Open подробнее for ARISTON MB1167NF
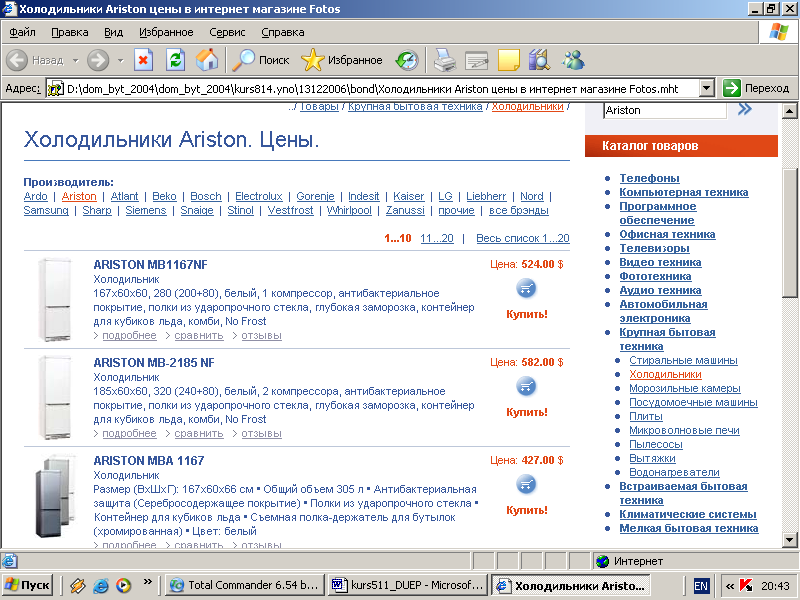This screenshot has height=600, width=800. click(x=129, y=335)
